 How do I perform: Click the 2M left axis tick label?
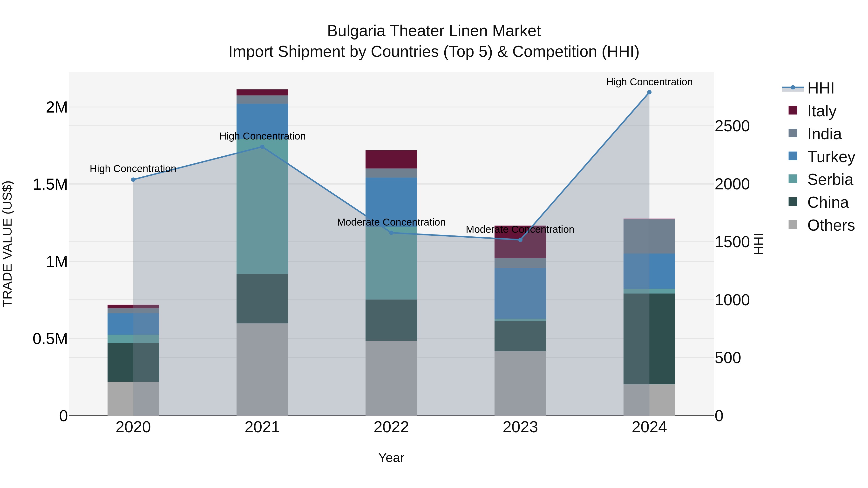click(57, 107)
